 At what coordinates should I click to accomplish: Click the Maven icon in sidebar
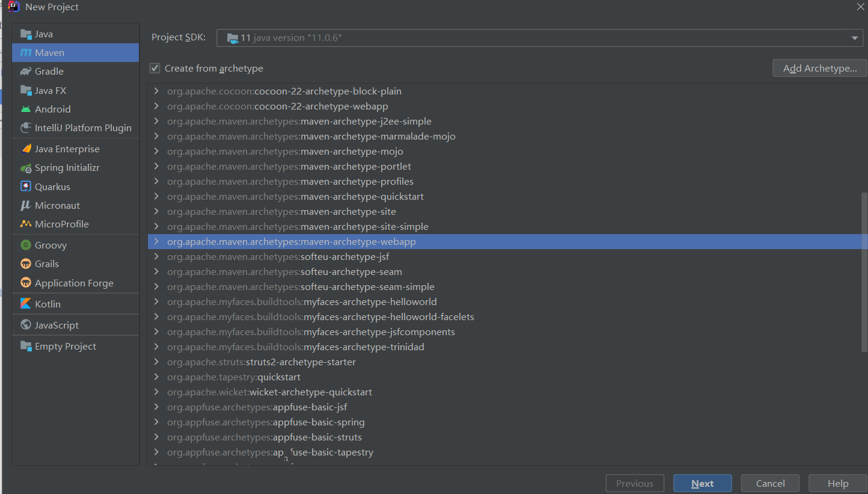[x=26, y=53]
